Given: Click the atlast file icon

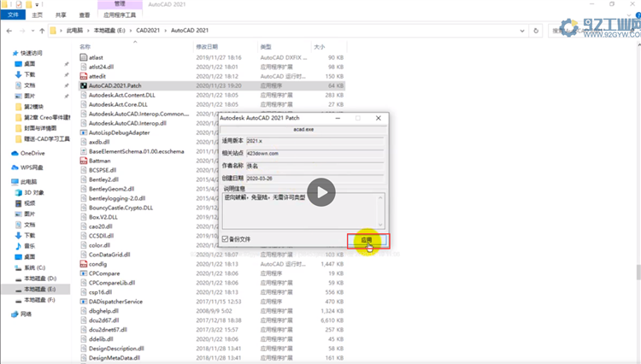Looking at the screenshot, I should tap(84, 57).
